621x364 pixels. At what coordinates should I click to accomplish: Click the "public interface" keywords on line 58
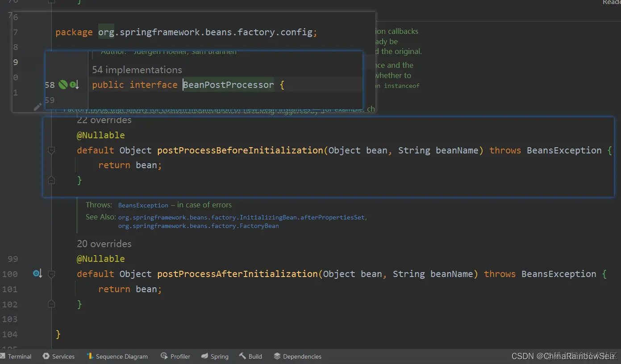[135, 85]
